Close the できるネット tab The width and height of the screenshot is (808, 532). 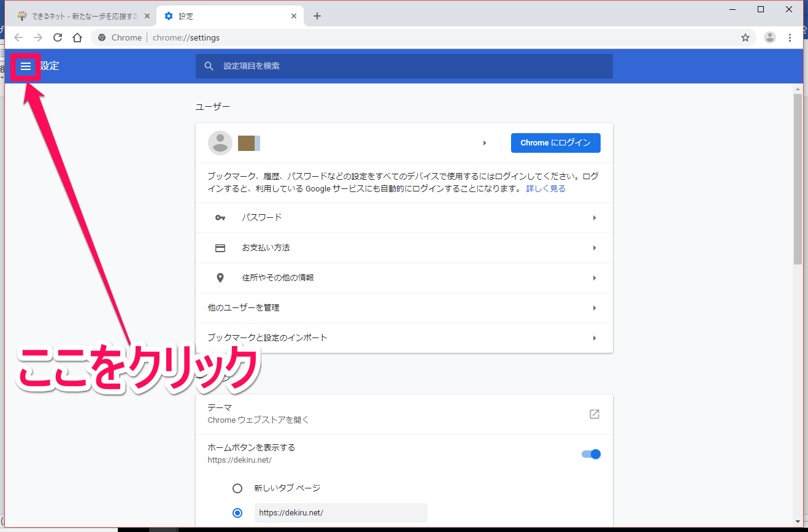tap(147, 16)
